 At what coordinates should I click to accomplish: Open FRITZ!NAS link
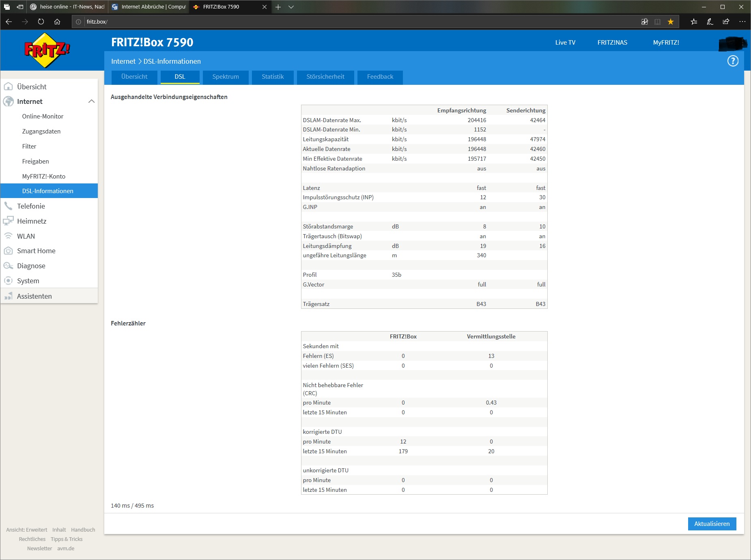[612, 43]
